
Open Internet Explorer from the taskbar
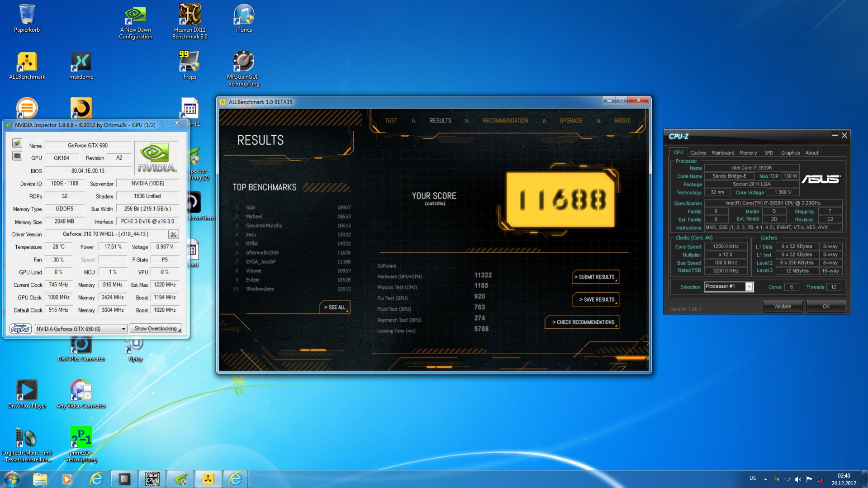(96, 479)
